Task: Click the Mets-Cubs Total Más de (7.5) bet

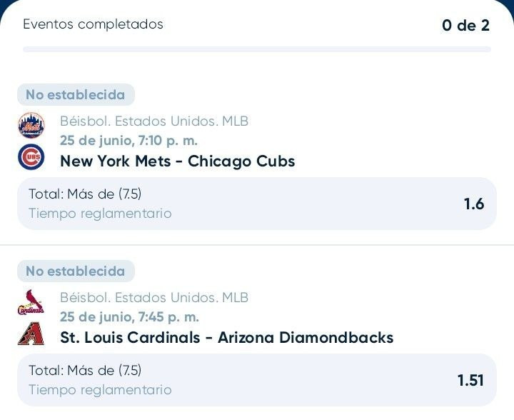Action: click(x=257, y=204)
